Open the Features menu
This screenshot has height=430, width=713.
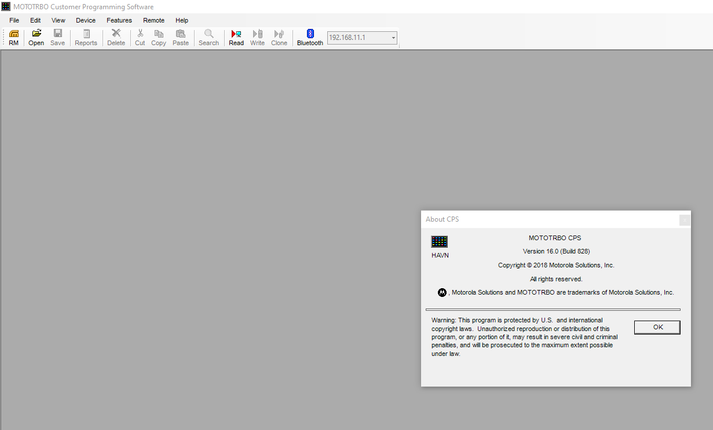click(119, 20)
